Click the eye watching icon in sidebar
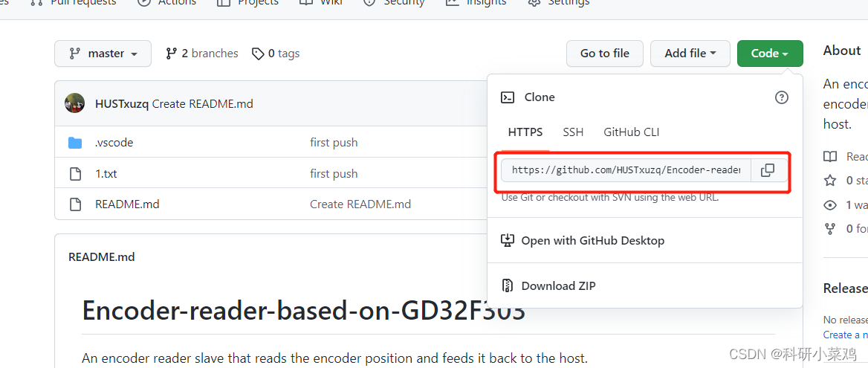 830,205
